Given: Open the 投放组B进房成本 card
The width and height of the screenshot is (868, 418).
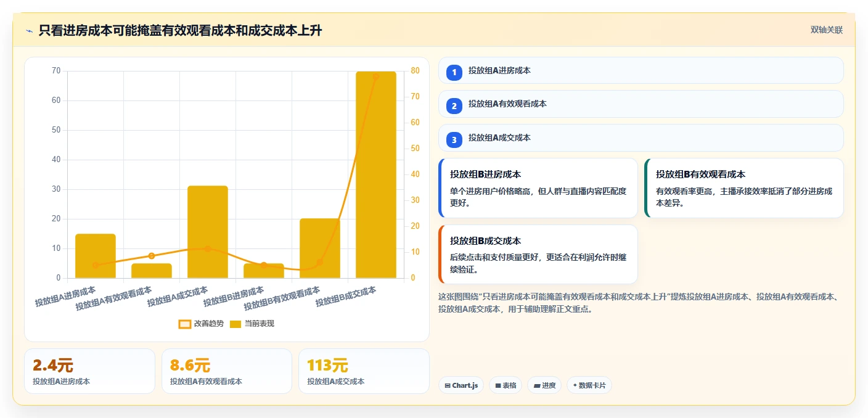Looking at the screenshot, I should pos(538,188).
